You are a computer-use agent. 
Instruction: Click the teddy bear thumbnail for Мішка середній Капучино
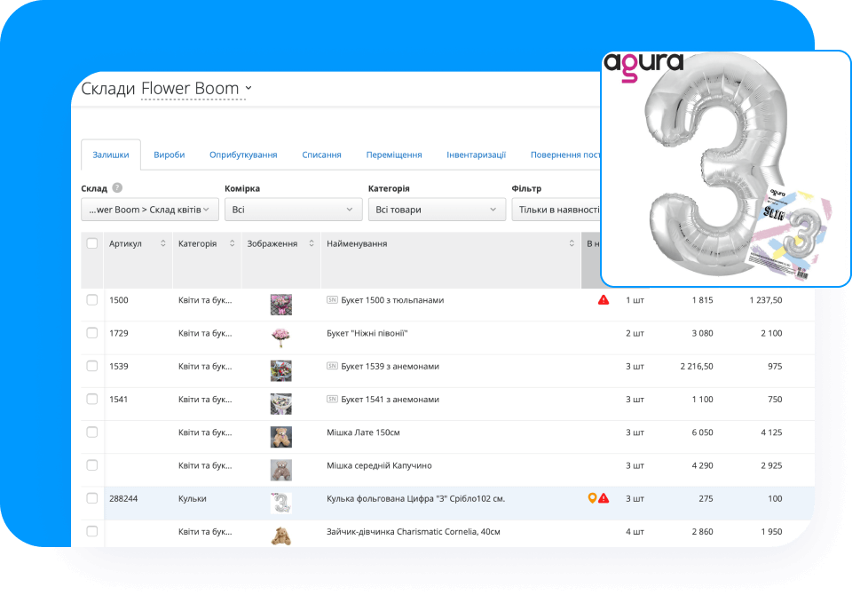(280, 465)
